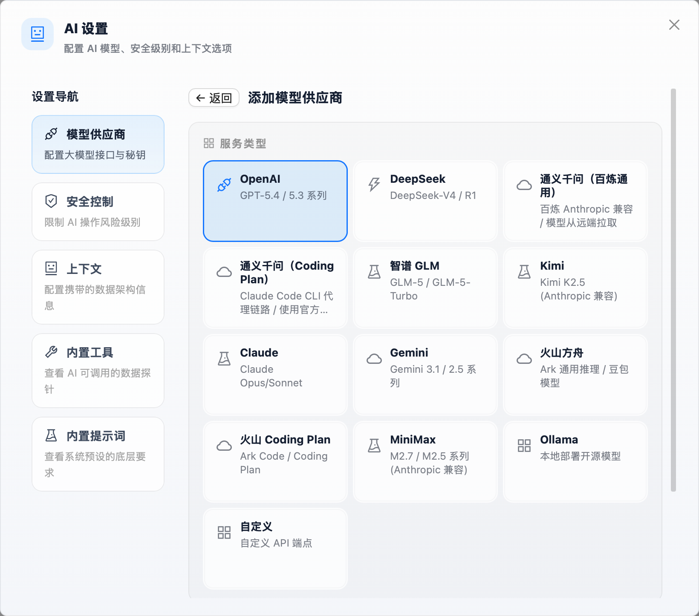Choose the Kimi provider card
Image resolution: width=699 pixels, height=616 pixels.
(x=575, y=288)
